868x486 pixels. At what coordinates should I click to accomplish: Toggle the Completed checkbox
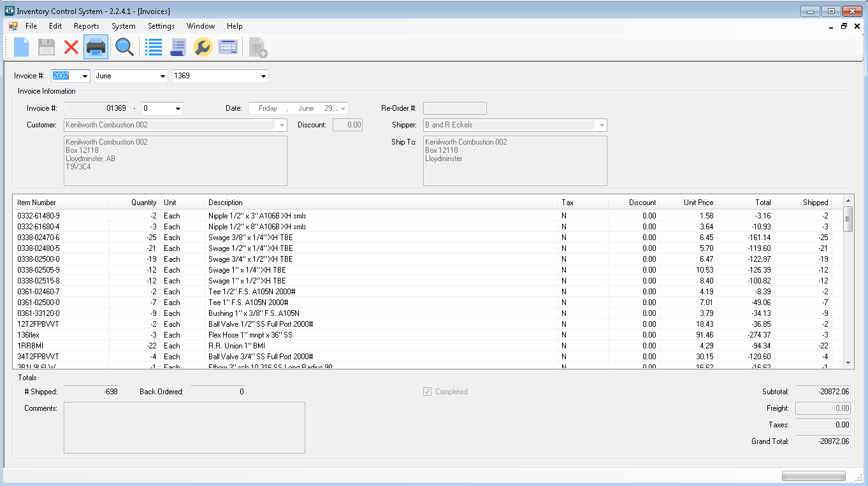pyautogui.click(x=427, y=391)
